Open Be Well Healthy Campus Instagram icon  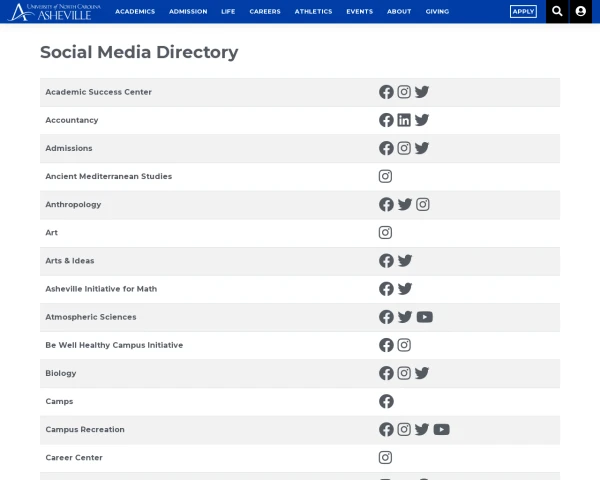404,345
